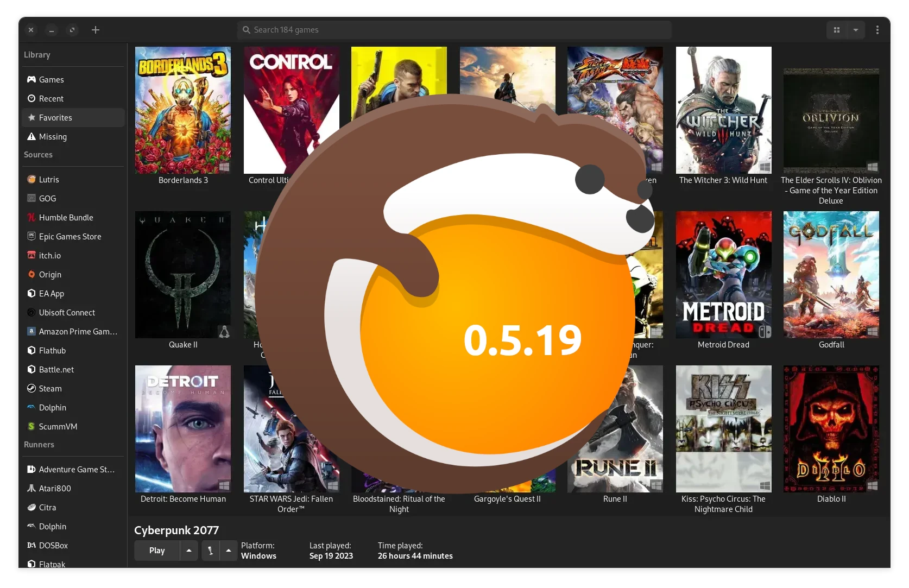
Task: Open the Metroid Dread game cover
Action: click(723, 274)
